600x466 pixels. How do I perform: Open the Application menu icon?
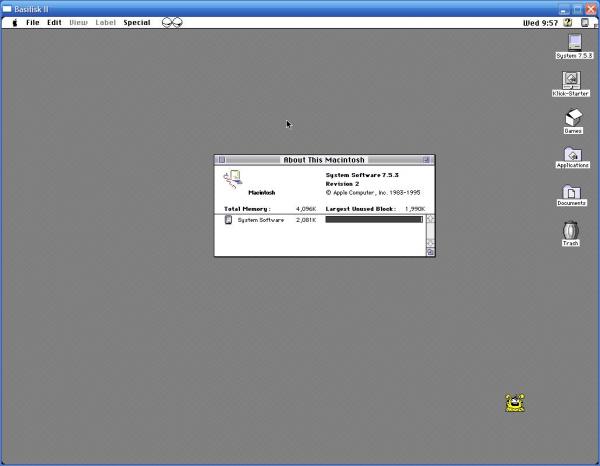click(x=585, y=23)
